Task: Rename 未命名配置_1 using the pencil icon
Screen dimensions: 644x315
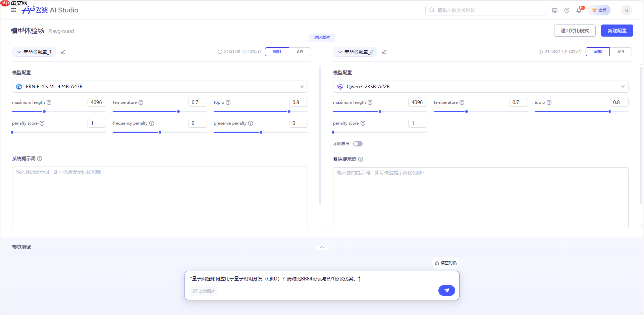Action: 63,52
